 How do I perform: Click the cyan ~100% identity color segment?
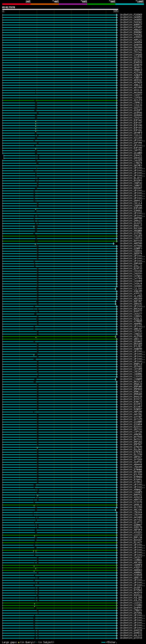click(130, 4)
